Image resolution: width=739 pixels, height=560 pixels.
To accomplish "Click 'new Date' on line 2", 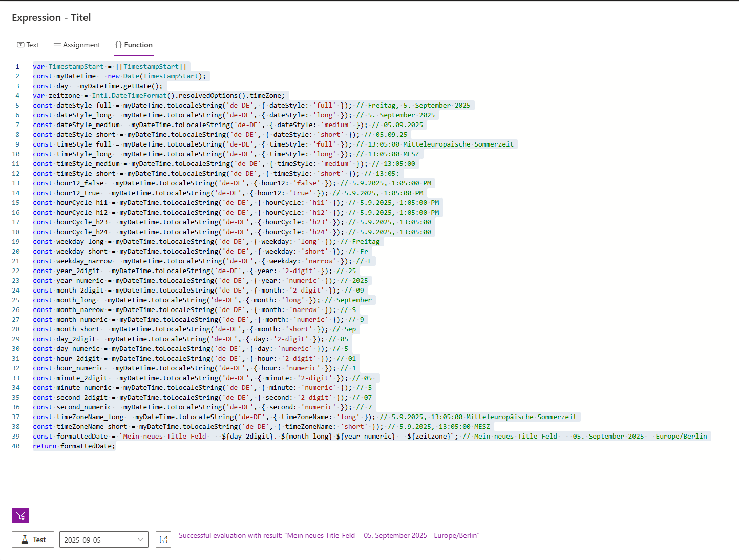I will point(123,76).
